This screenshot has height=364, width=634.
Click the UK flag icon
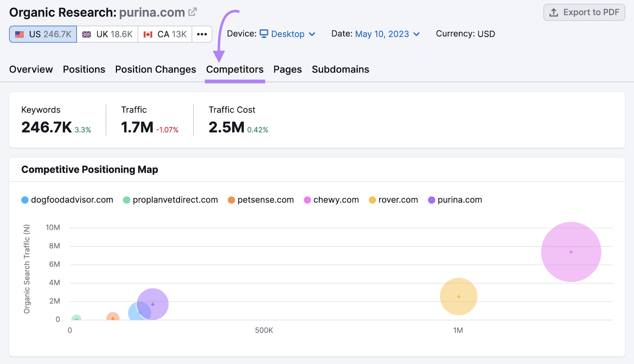86,34
